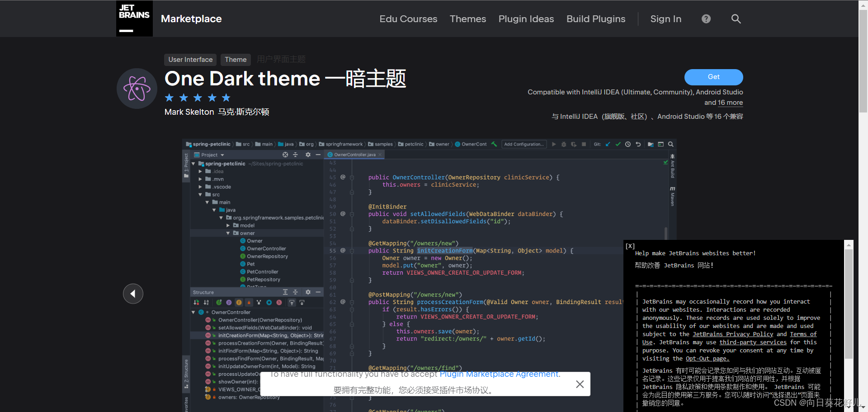Click screenshot's Git update arrow icon
This screenshot has height=412, width=868.
[x=608, y=145]
